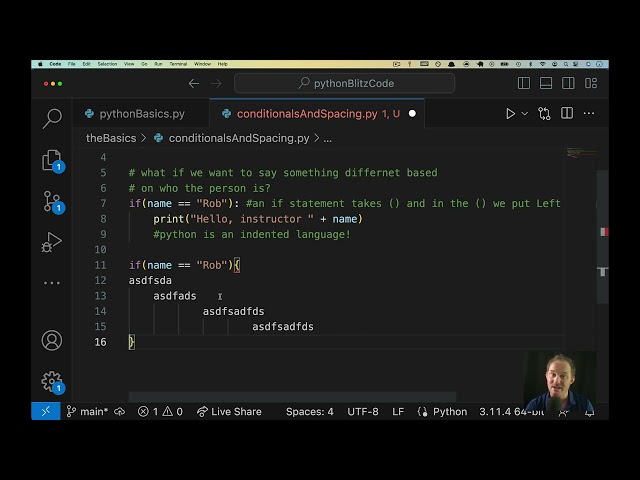Viewport: 640px width, 480px height.
Task: Open the Run and Debug view
Action: [x=52, y=242]
